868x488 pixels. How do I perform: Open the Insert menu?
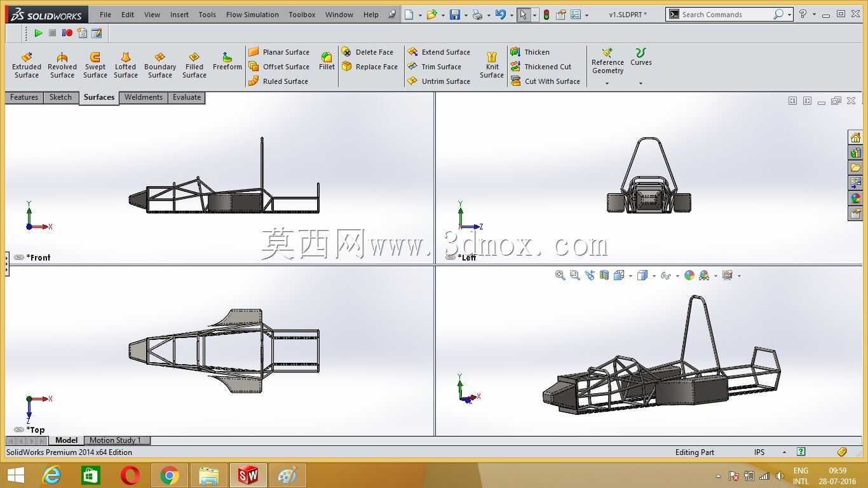coord(179,15)
